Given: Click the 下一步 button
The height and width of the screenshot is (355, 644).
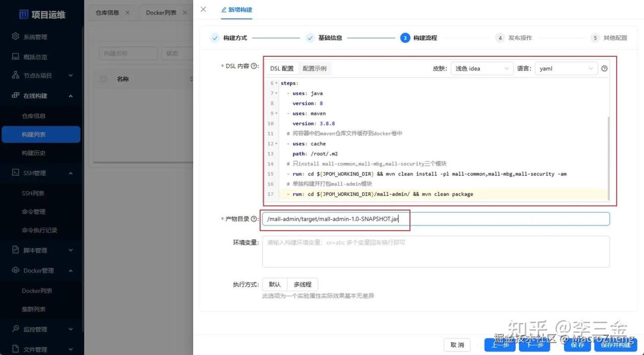Looking at the screenshot, I should pyautogui.click(x=534, y=345).
